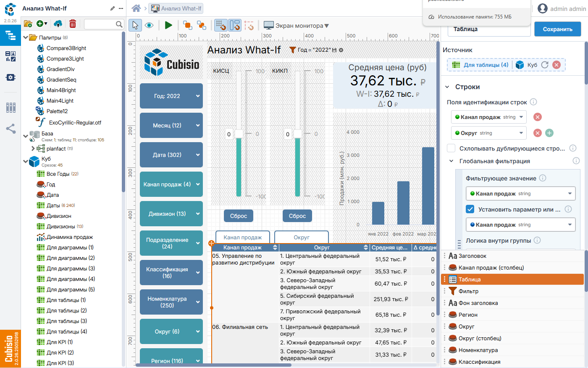Expand the 'planfact' tree node
Image resolution: width=588 pixels, height=368 pixels.
(x=33, y=148)
